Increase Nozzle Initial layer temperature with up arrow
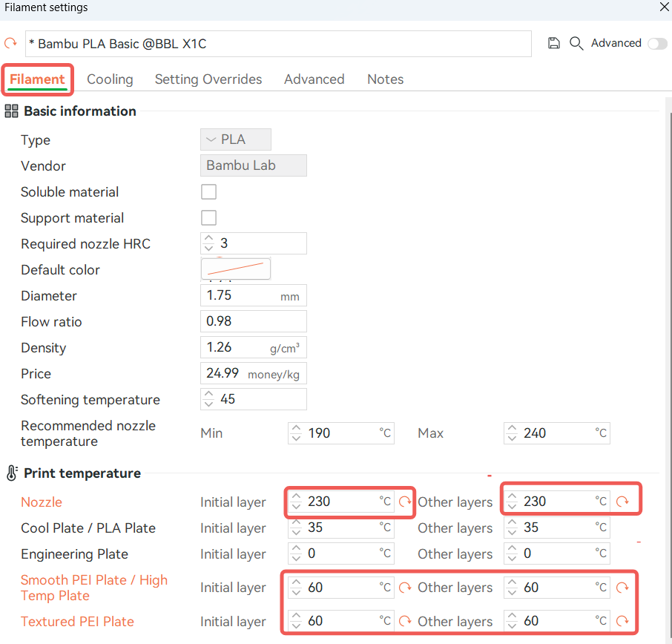Screen dimensions: 672x644 296,496
